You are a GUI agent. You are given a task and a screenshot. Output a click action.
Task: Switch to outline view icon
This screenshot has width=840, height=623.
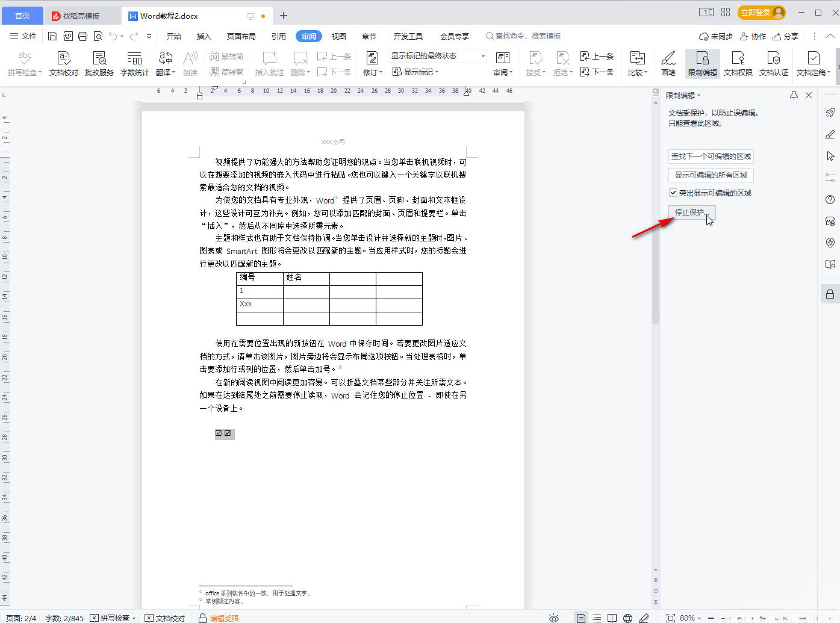coord(596,618)
